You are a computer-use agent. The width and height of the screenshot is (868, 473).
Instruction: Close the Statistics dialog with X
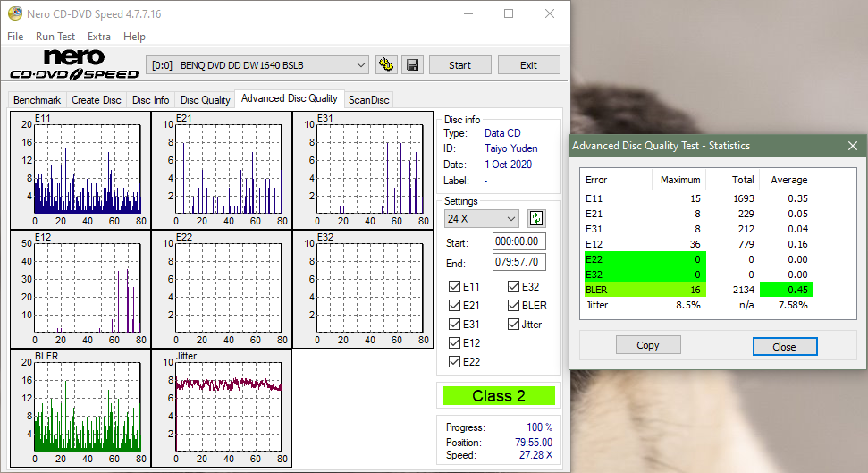pos(853,146)
